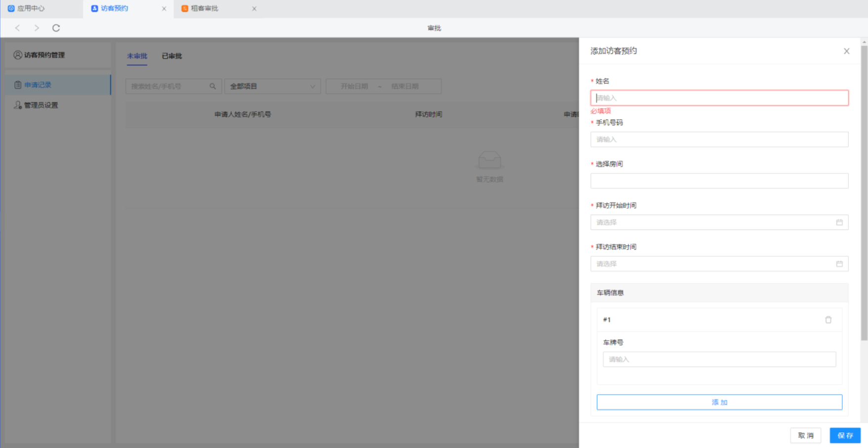868x448 pixels.
Task: Switch to the 应用中心 browser tab
Action: tap(31, 8)
